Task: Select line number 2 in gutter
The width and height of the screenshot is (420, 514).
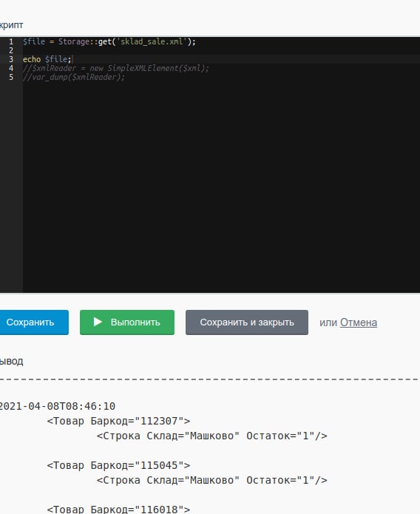Action: (11, 50)
